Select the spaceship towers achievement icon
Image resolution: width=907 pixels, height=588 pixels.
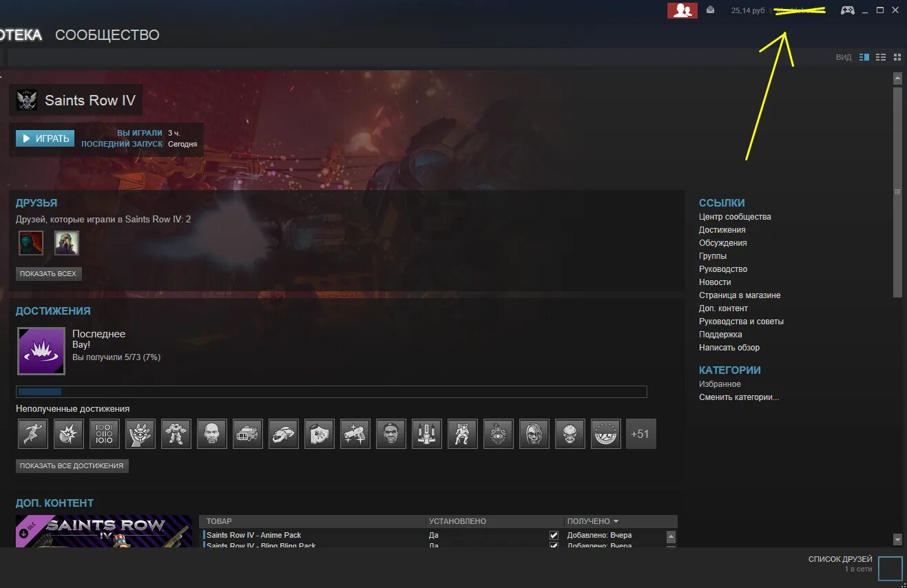pyautogui.click(x=427, y=434)
